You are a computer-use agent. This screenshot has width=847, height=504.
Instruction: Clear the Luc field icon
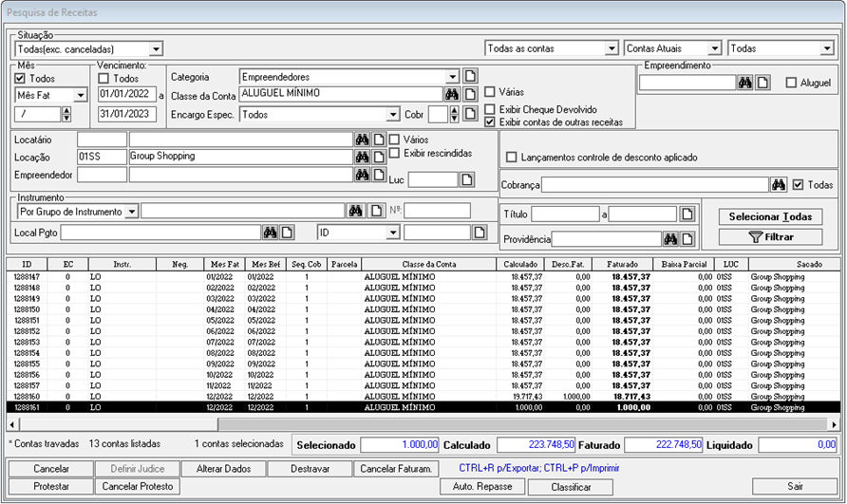point(467,179)
